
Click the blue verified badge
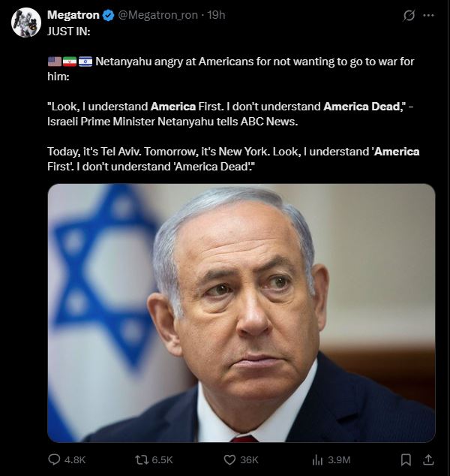coord(108,15)
